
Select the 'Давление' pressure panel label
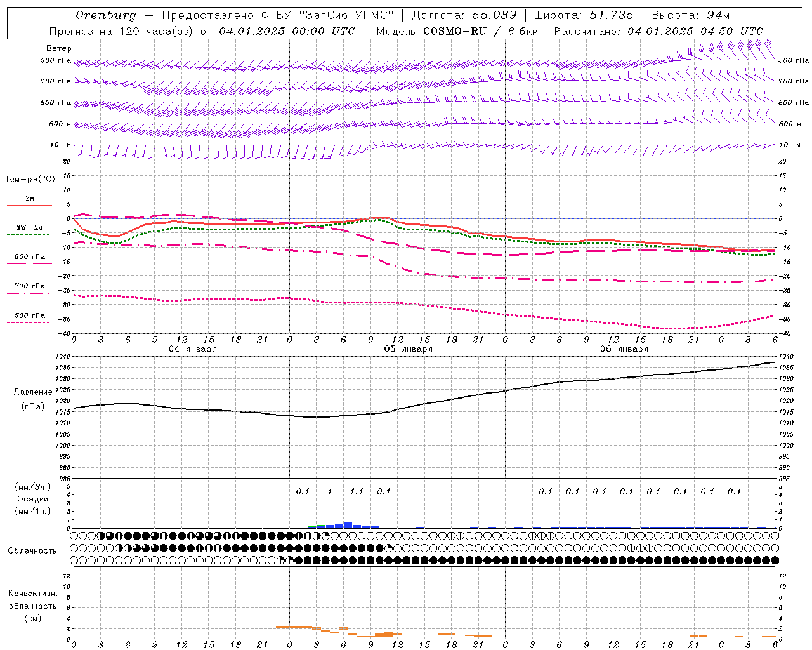click(33, 392)
